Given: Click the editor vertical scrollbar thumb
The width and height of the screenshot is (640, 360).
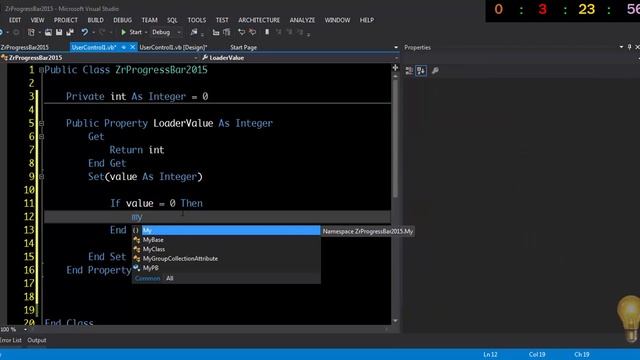Looking at the screenshot, I should [x=395, y=139].
